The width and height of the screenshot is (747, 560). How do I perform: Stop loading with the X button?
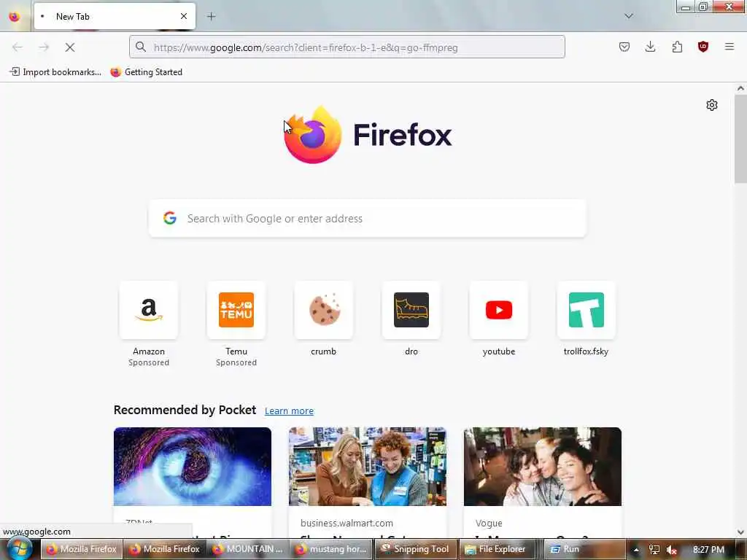click(69, 47)
